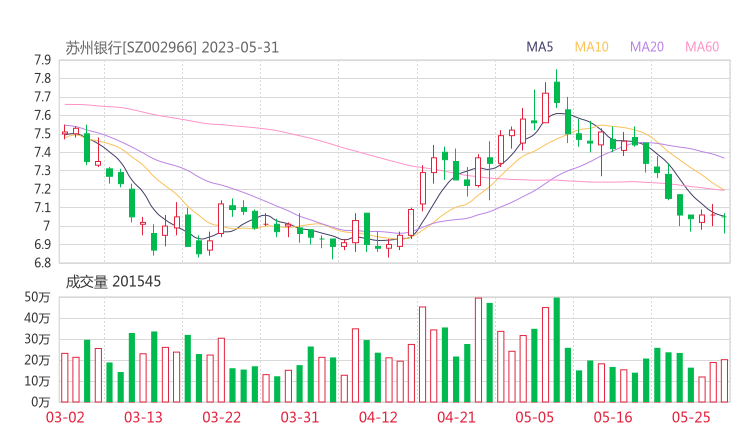Click the 7.2 price axis label
This screenshot has height=440, width=740.
point(42,189)
